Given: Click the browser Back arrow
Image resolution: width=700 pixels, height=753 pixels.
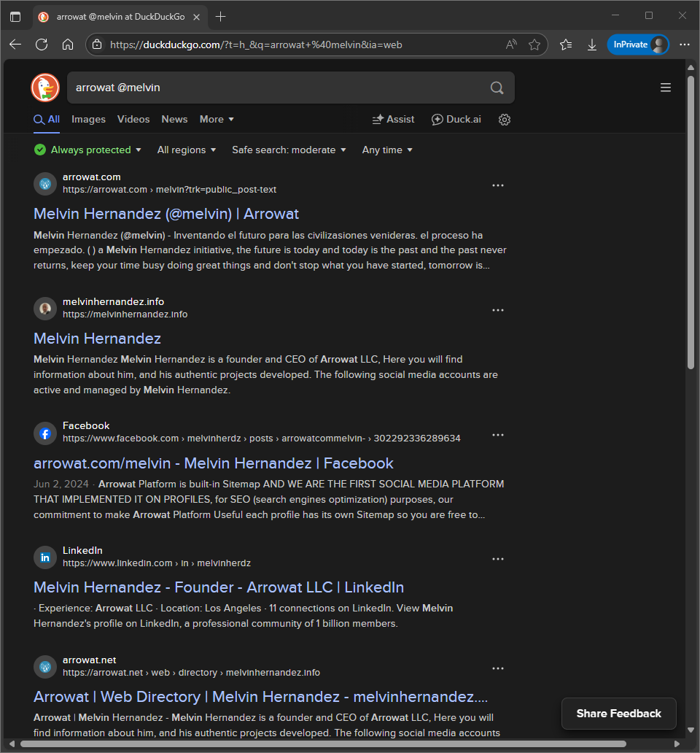Looking at the screenshot, I should (15, 45).
